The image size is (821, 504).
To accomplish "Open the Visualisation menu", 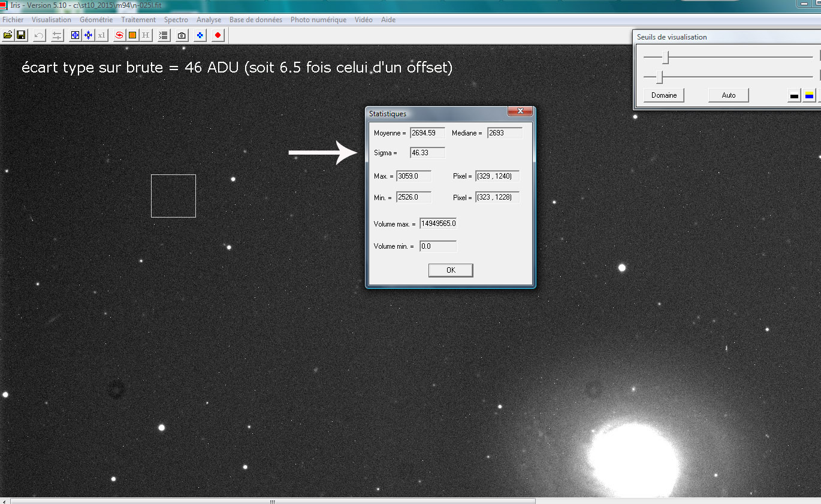I will point(52,20).
